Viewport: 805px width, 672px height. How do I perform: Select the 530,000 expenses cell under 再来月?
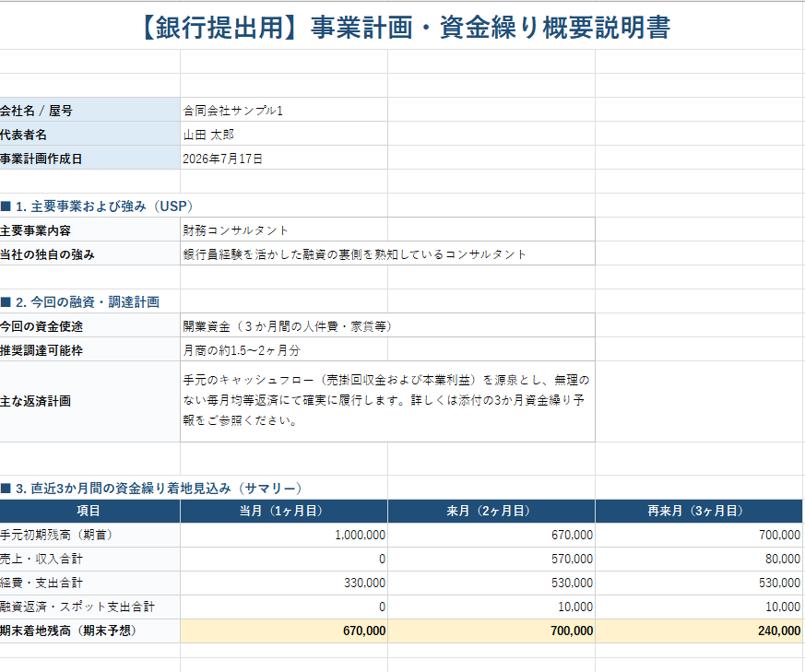699,583
